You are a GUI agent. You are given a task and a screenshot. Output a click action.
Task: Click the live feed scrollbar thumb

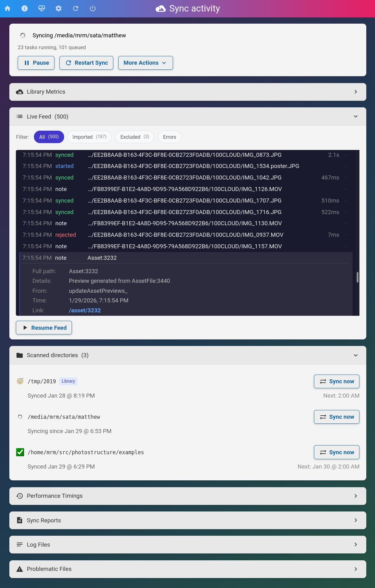click(358, 277)
